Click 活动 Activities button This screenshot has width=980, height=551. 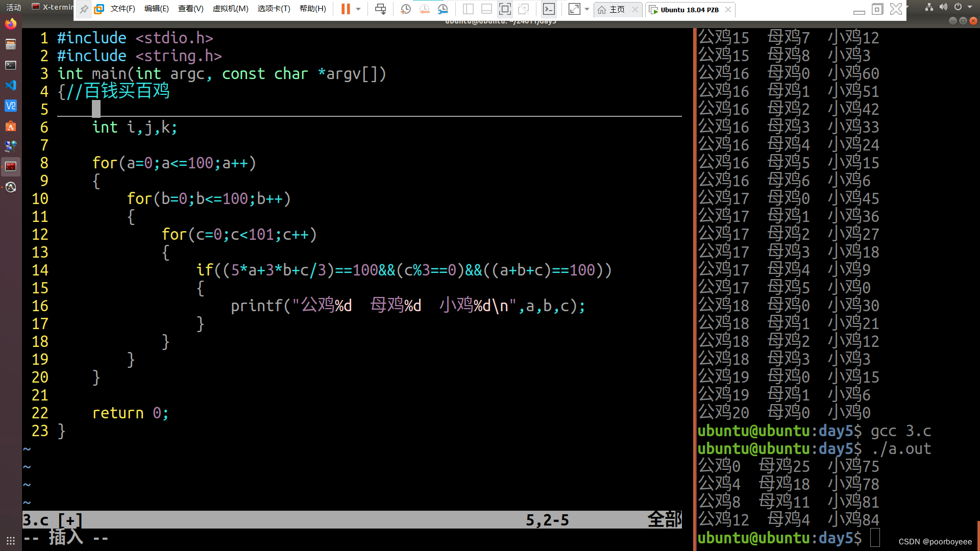coord(13,7)
